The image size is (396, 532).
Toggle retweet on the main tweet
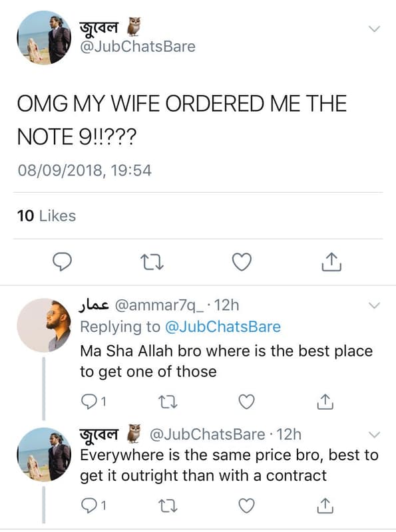[x=152, y=262]
